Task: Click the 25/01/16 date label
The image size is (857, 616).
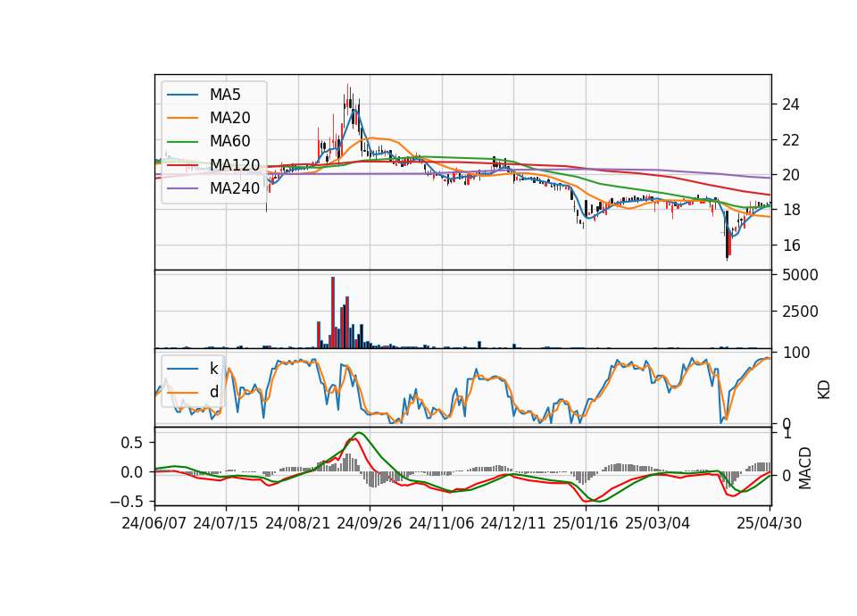Action: click(586, 523)
